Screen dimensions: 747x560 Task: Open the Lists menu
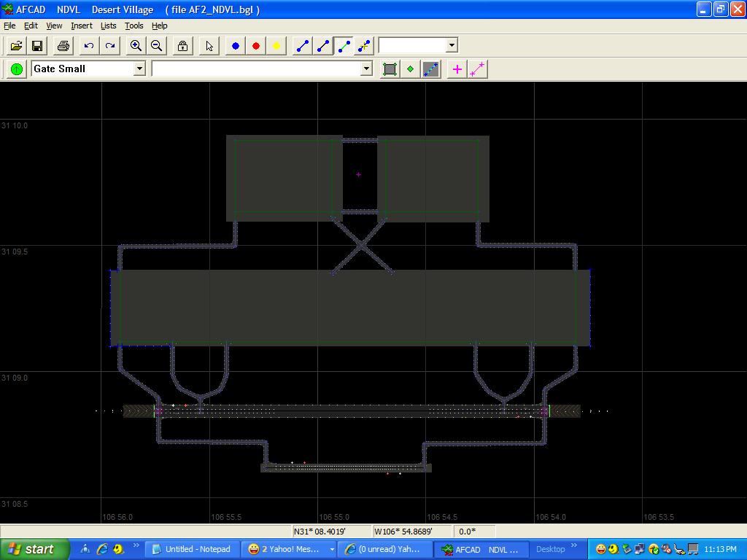(x=108, y=26)
